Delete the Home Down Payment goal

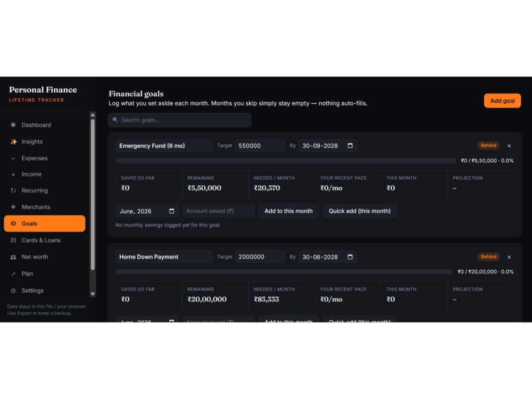pos(509,257)
